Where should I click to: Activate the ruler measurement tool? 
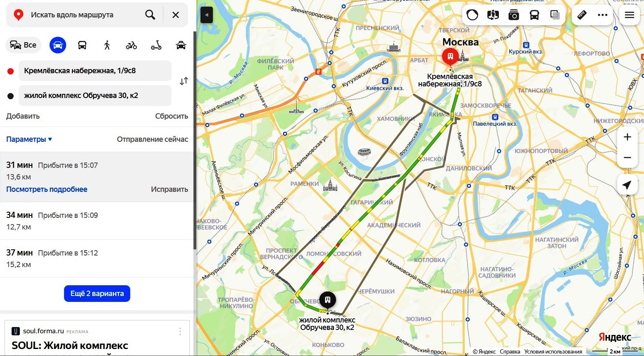[582, 15]
